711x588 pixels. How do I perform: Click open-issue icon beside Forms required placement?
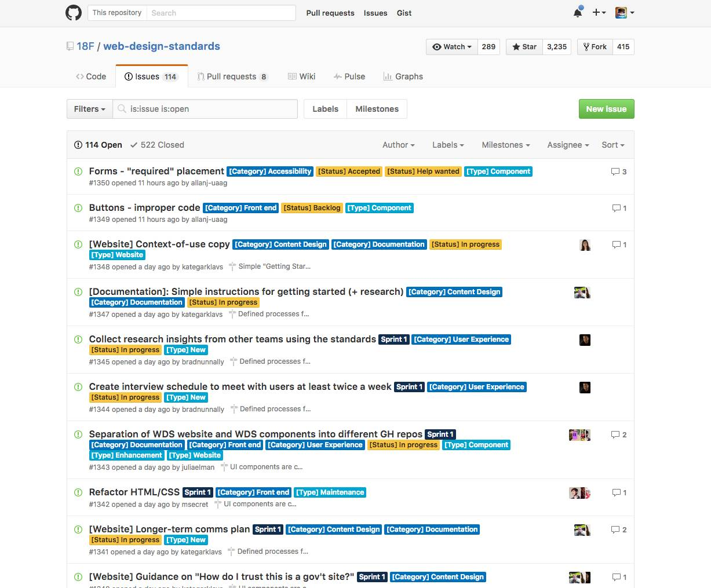(78, 171)
